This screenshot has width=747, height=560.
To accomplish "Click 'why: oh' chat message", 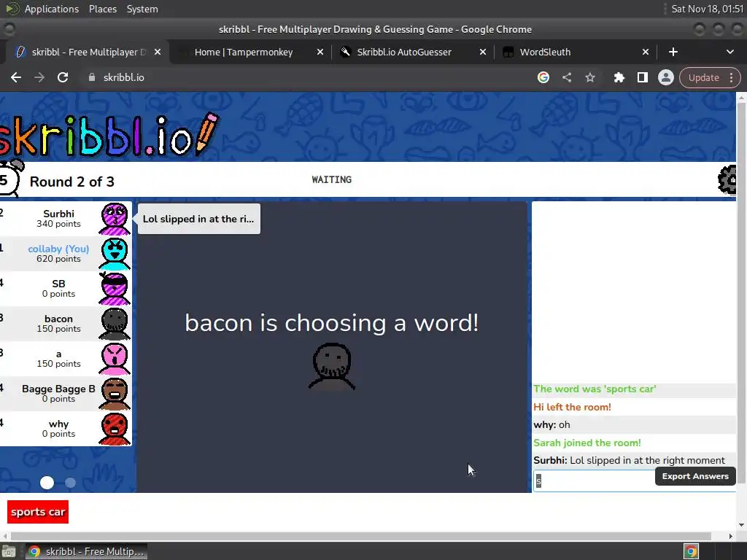I will tap(551, 425).
